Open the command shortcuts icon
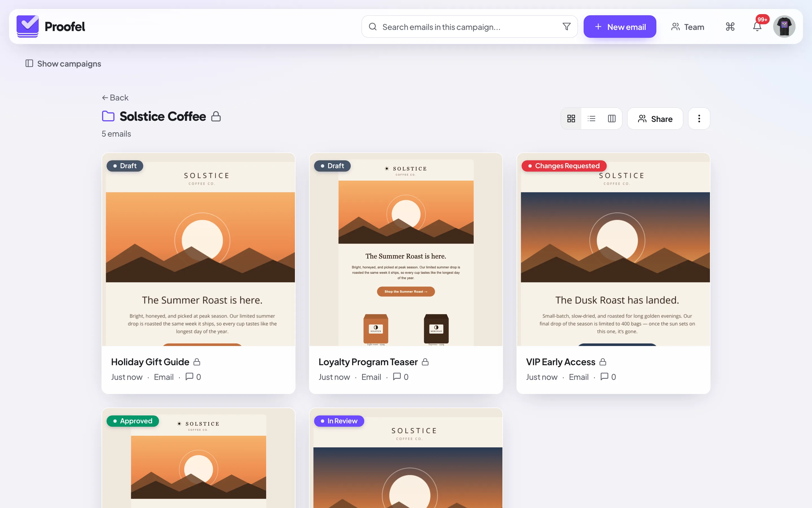Viewport: 812px width, 508px height. (730, 27)
